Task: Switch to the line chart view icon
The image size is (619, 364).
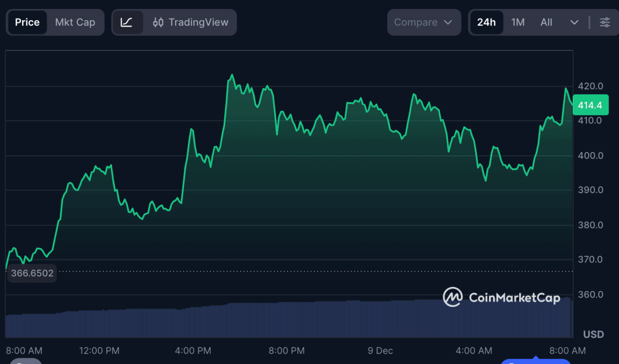Action: tap(127, 22)
